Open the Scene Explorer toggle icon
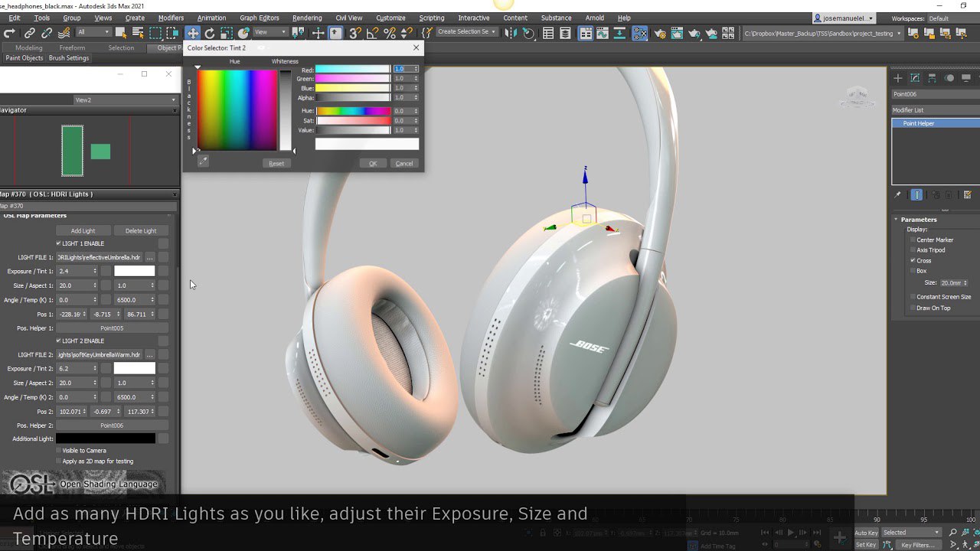Image resolution: width=980 pixels, height=551 pixels. coord(548,33)
